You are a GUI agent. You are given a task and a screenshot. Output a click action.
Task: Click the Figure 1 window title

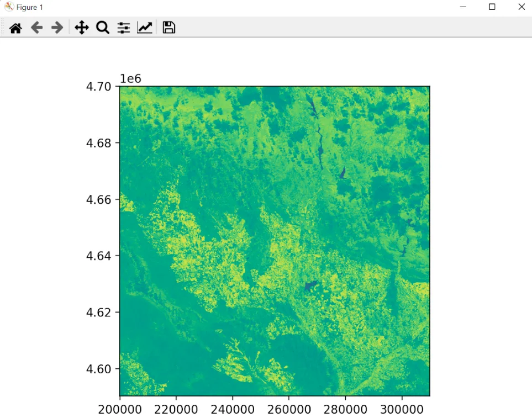[x=29, y=7]
